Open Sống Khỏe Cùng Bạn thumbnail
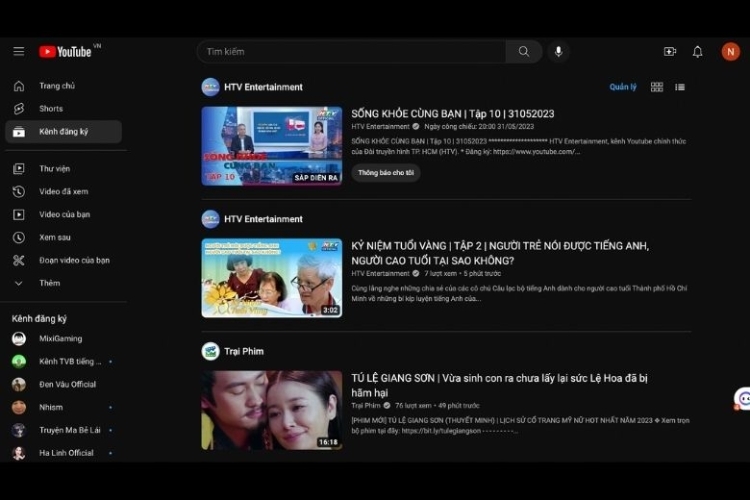750x500 pixels. pyautogui.click(x=272, y=146)
